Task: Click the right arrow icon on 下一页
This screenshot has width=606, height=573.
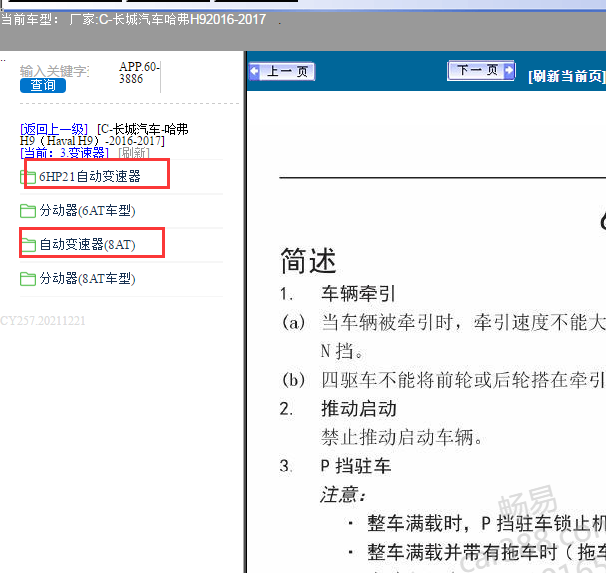Action: coord(509,70)
